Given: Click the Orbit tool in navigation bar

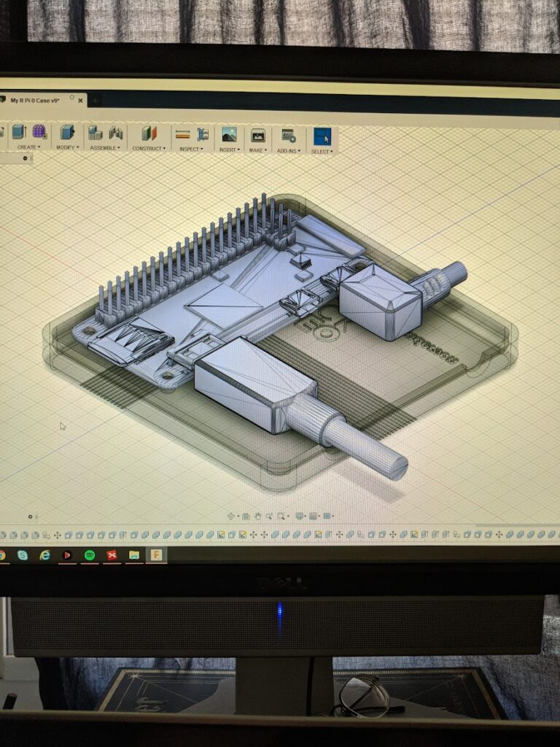Looking at the screenshot, I should (x=232, y=516).
